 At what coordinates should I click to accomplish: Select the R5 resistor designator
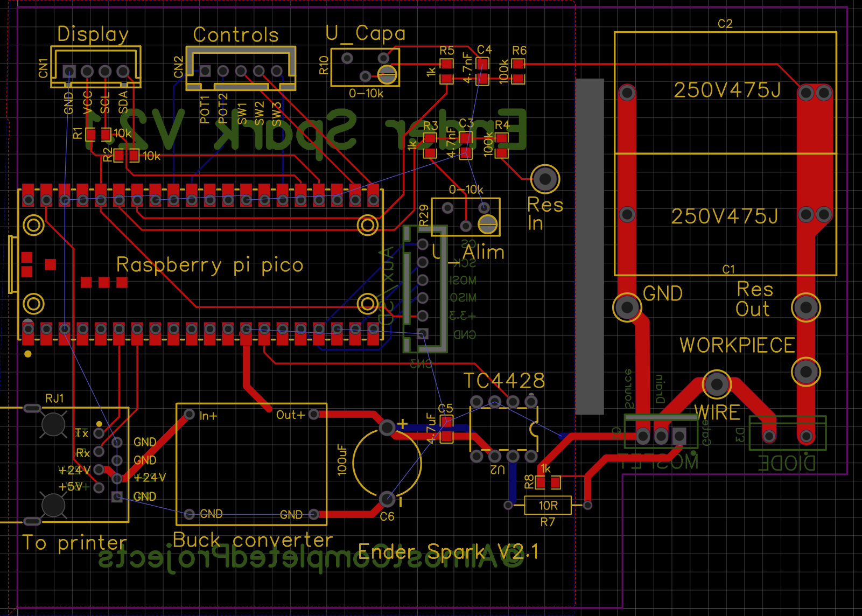pos(447,51)
